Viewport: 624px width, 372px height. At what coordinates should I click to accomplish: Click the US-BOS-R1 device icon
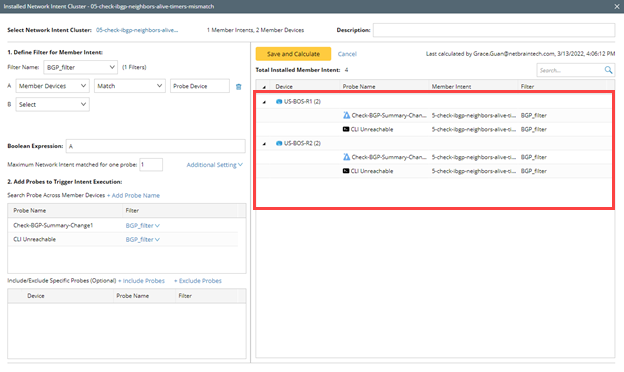click(279, 101)
